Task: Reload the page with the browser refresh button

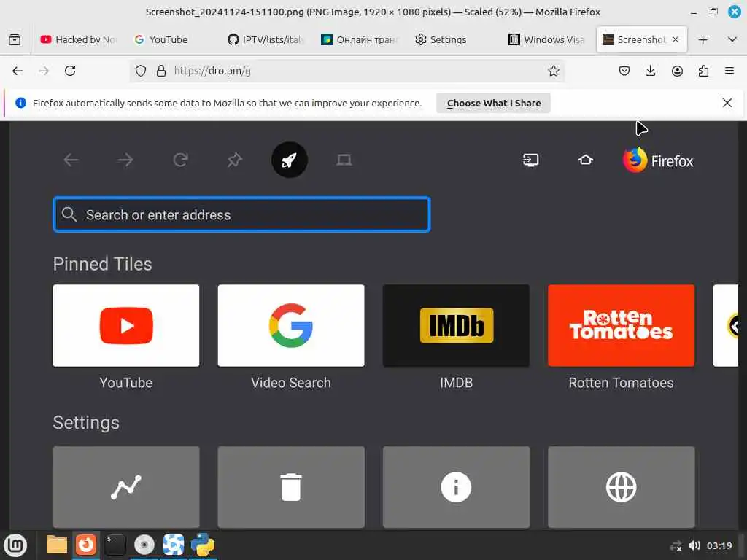Action: point(70,71)
